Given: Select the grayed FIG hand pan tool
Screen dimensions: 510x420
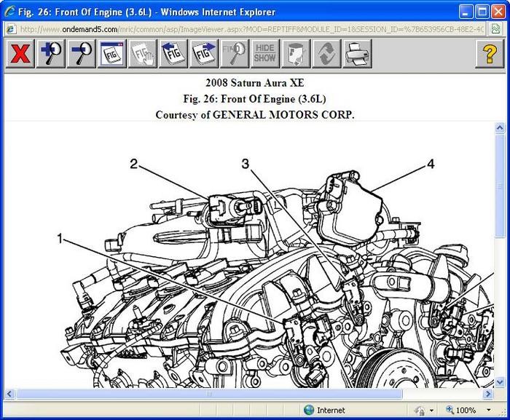Looking at the screenshot, I should click(x=143, y=54).
